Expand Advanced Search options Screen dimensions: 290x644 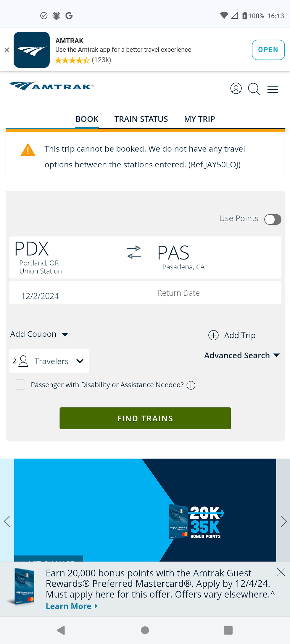(242, 355)
